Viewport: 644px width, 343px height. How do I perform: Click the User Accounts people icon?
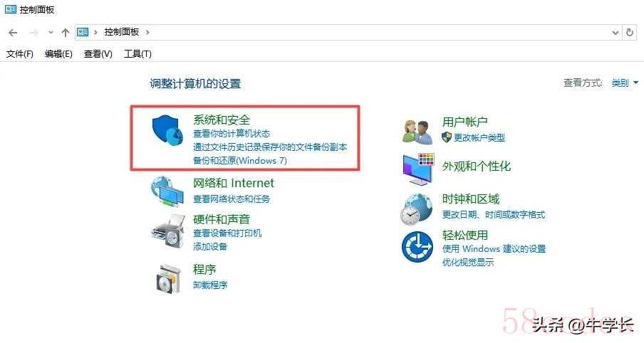click(x=417, y=132)
